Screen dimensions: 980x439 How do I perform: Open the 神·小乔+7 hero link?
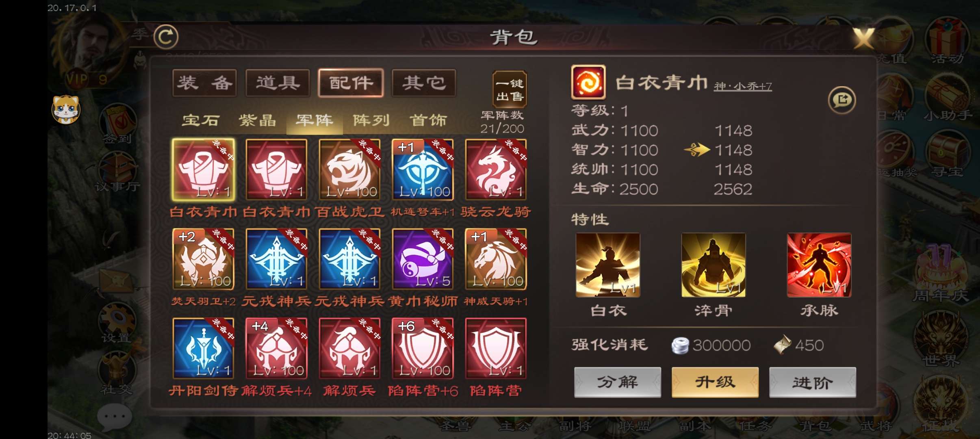point(743,86)
